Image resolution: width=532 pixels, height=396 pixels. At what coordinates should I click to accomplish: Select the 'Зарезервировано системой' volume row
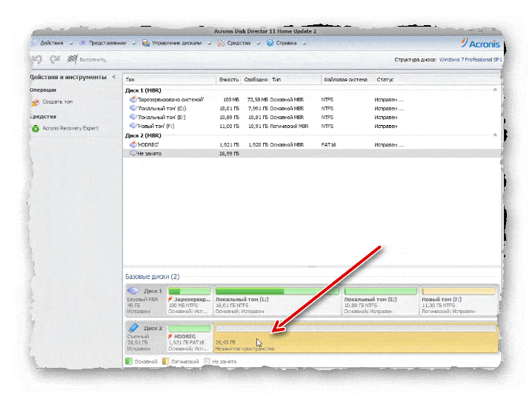point(312,100)
